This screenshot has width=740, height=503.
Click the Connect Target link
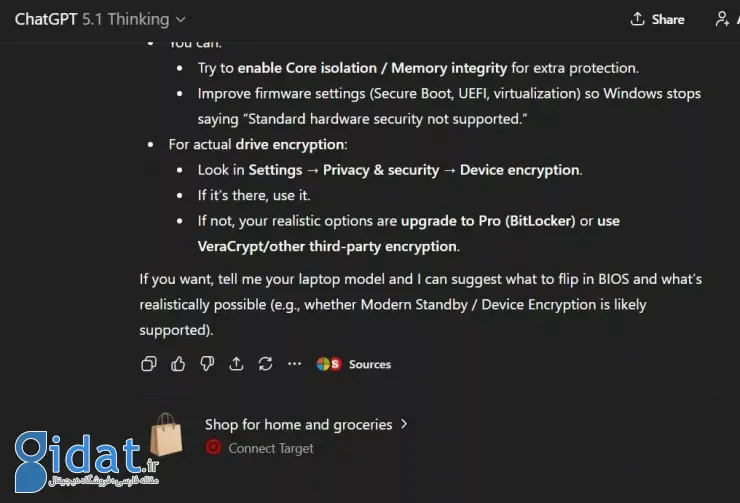pos(270,448)
